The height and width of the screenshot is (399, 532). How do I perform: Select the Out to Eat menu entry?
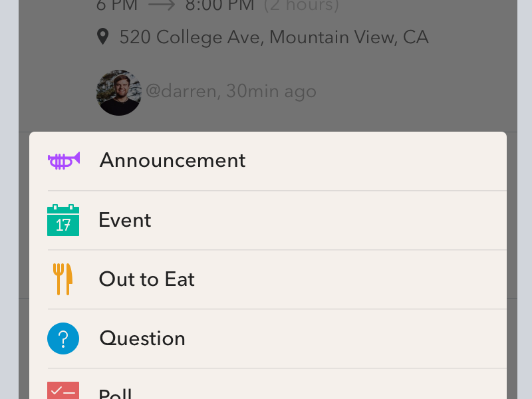click(146, 279)
